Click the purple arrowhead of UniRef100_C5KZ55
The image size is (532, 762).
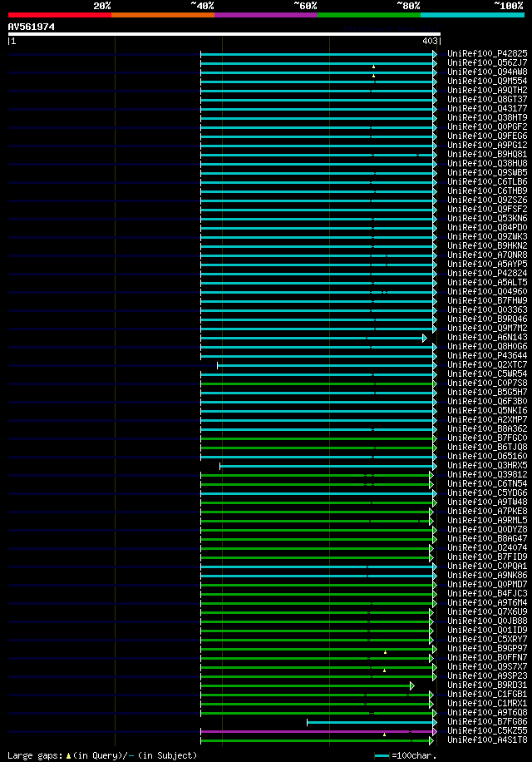(435, 731)
